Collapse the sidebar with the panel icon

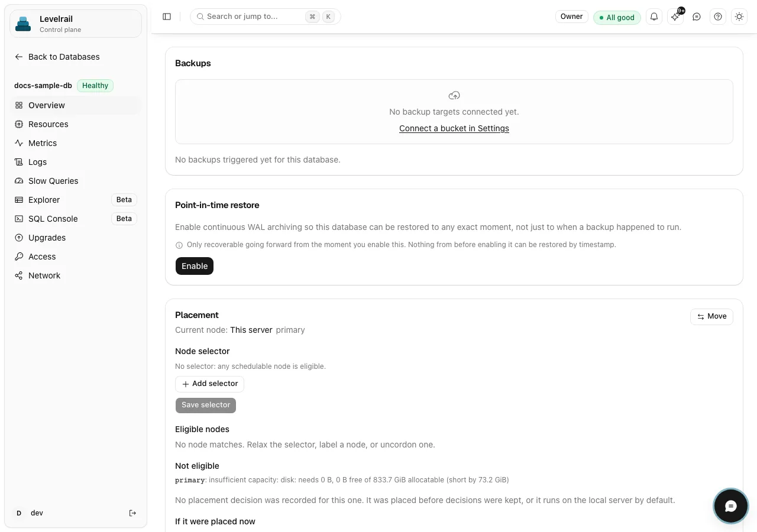coord(167,17)
